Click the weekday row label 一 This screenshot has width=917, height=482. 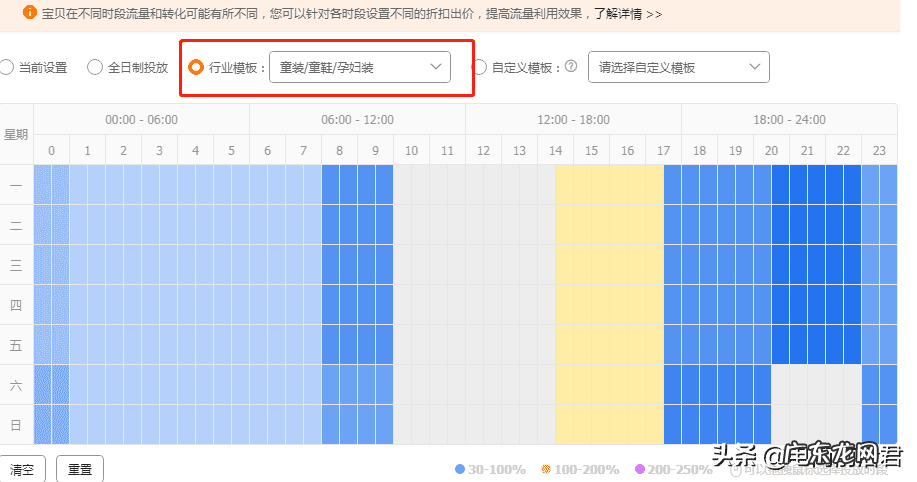pos(16,185)
